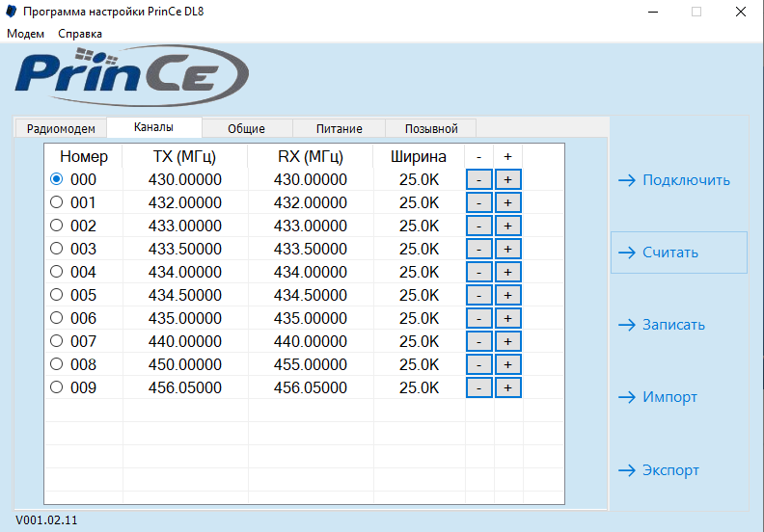Image resolution: width=764 pixels, height=532 pixels.
Task: Switch to the Позывной tab
Action: (431, 128)
